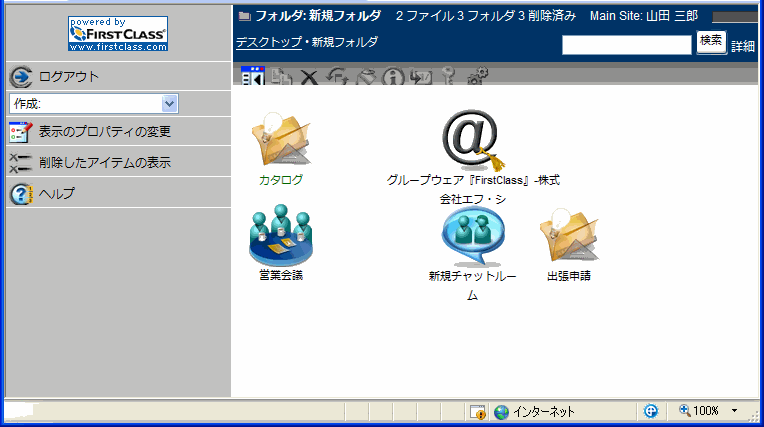Open the zoom level 100% dropdown arrow
Image resolution: width=764 pixels, height=427 pixels.
coord(735,411)
